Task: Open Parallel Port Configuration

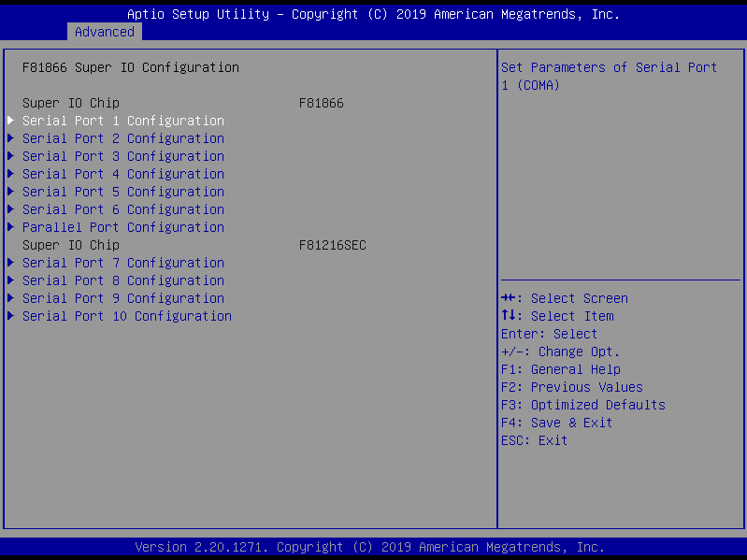Action: (x=123, y=227)
